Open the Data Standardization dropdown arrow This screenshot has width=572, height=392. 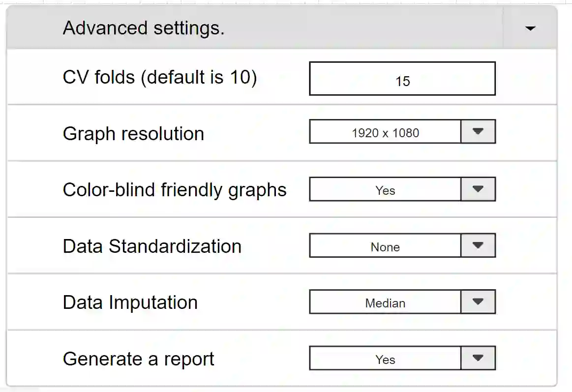coord(478,245)
